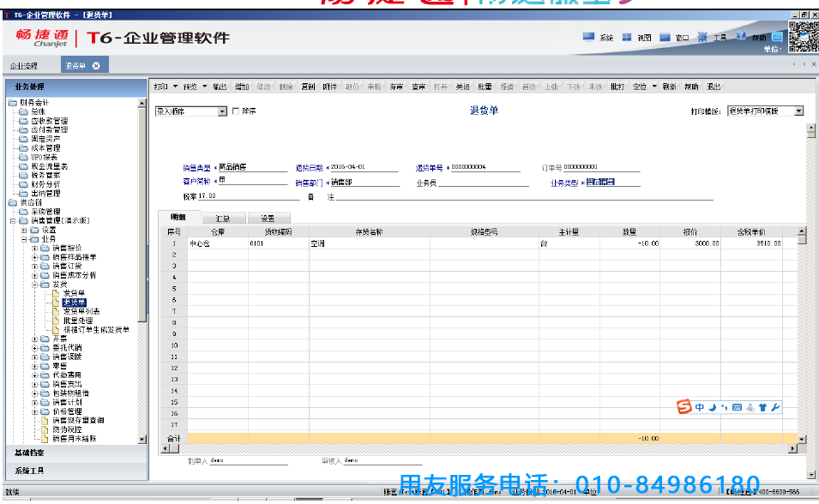The width and height of the screenshot is (819, 504).
Task: Expand the 销售订货 tree node
Action: [x=34, y=267]
